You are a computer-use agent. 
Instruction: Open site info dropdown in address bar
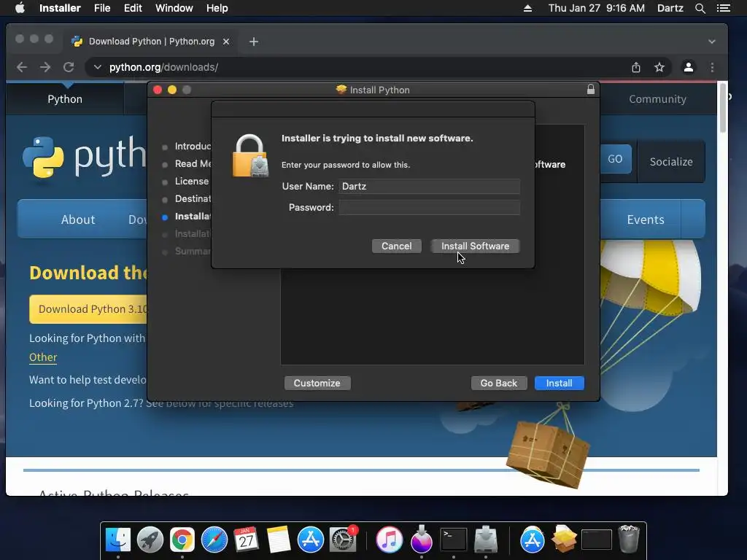point(98,67)
